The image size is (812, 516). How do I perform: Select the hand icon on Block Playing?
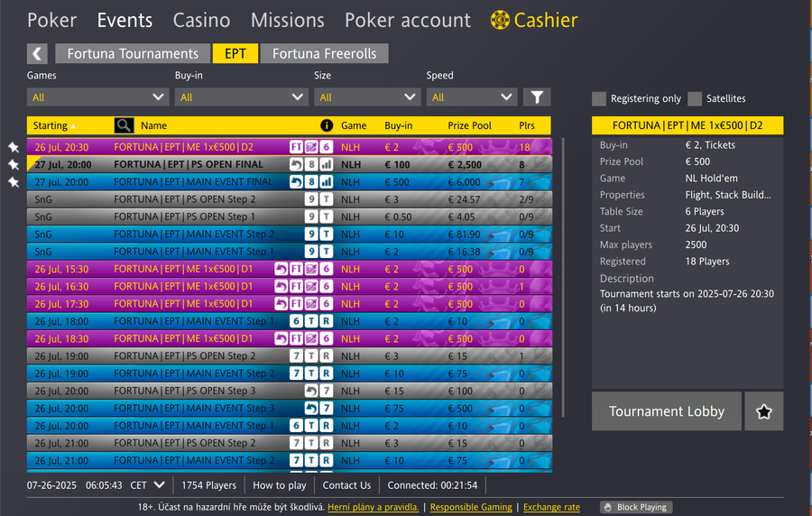coord(608,507)
